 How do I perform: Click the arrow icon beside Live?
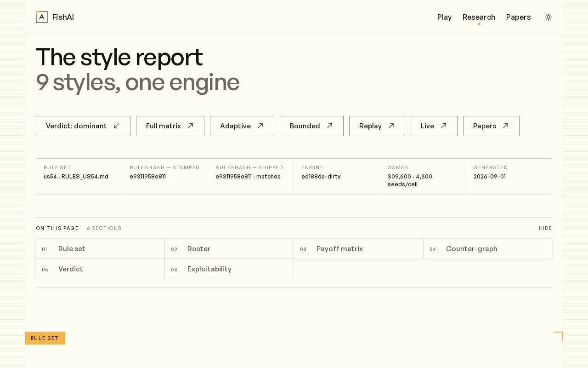[x=444, y=126]
